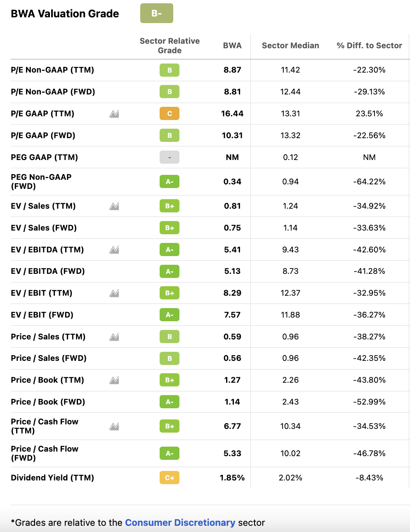Screen dimensions: 410x532
Task: Select the Sector Median column header
Action: click(x=290, y=45)
